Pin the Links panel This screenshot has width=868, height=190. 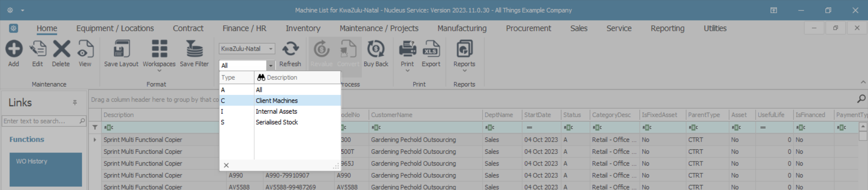coord(75,103)
